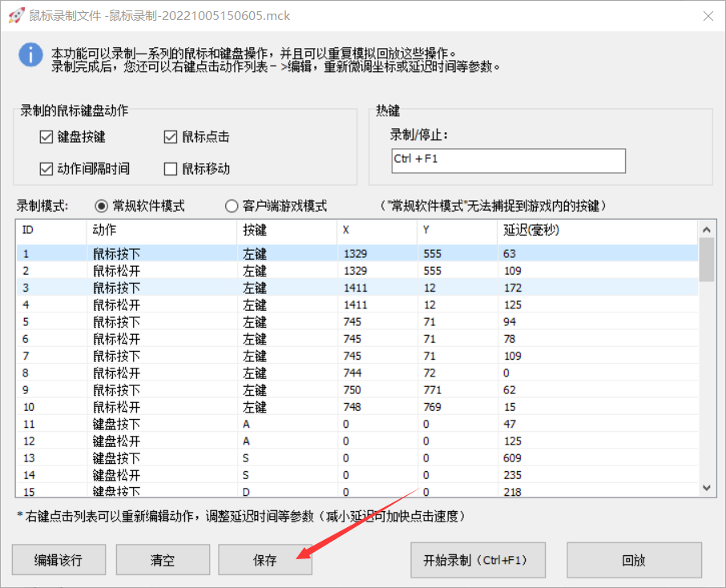Click the hotkey input showing Ctrl + F1
Viewport: 726px width, 588px height.
507,161
